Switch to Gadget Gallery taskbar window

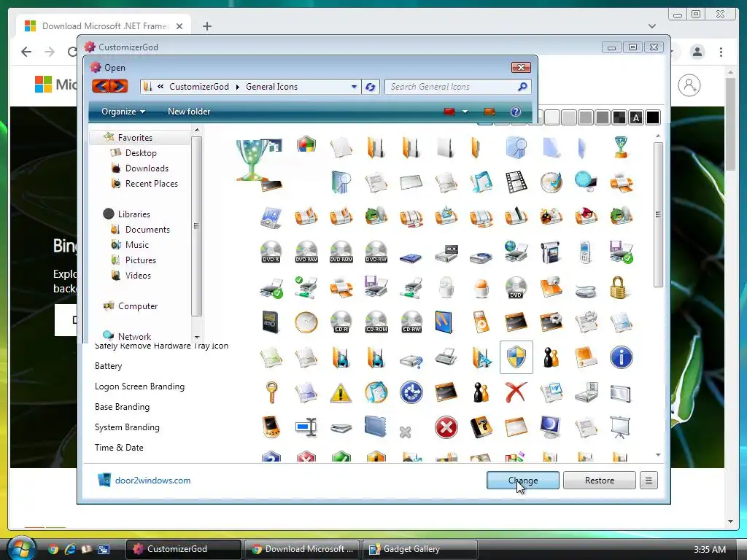pyautogui.click(x=420, y=549)
